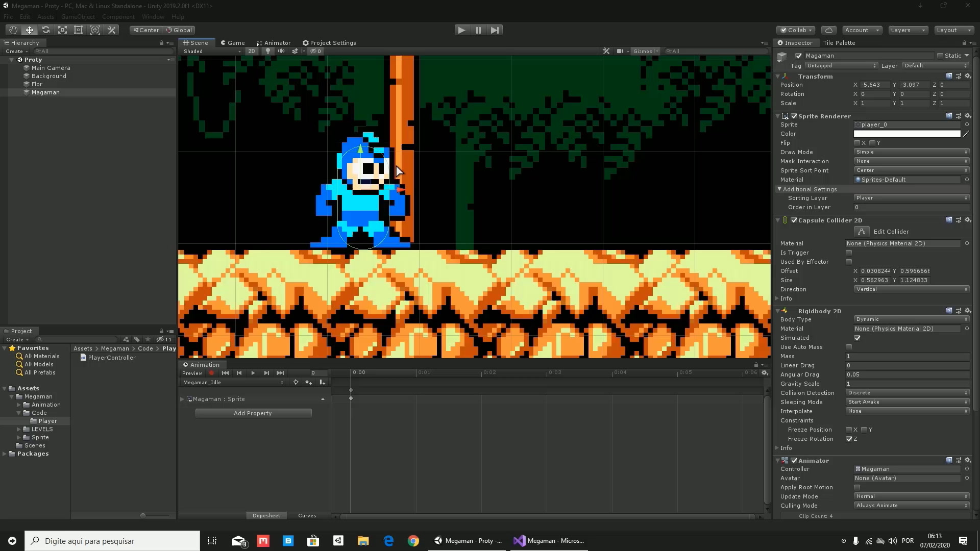Enable Freeze Position X constraint
The image size is (980, 551).
[849, 429]
